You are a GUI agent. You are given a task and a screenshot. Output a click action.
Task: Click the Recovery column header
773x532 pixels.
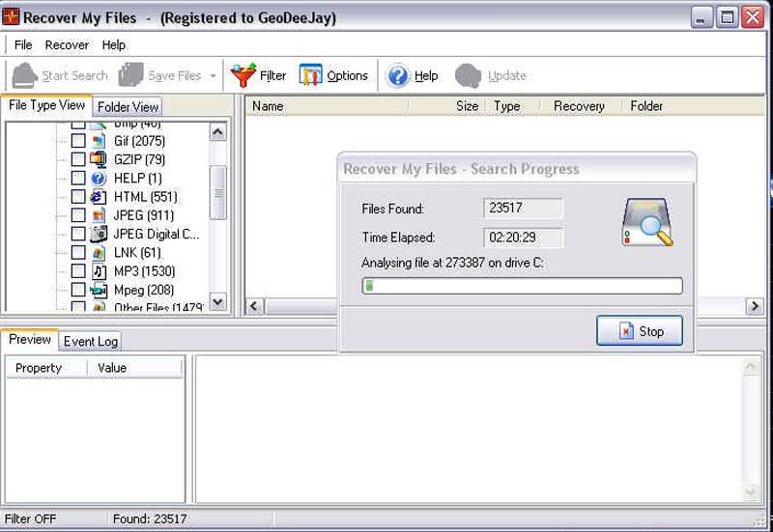pos(580,106)
